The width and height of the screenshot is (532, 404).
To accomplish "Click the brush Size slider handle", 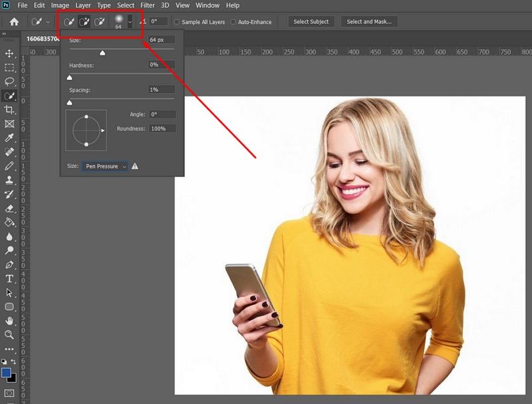I will point(102,53).
